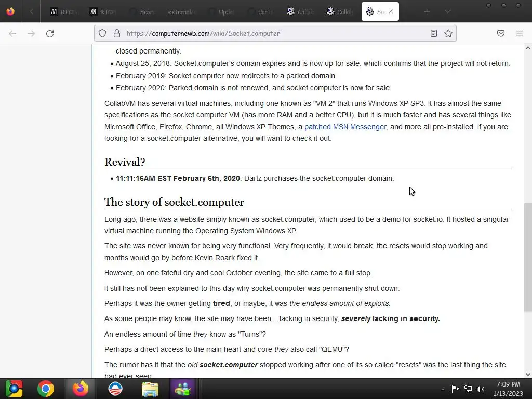The image size is (532, 399).
Task: Switch to the first CollabVM tab
Action: [300, 11]
